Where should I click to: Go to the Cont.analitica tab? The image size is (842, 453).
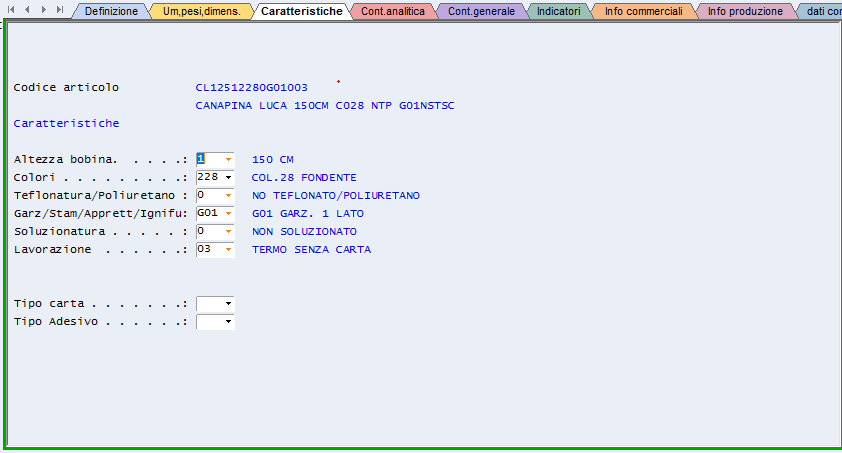[392, 12]
